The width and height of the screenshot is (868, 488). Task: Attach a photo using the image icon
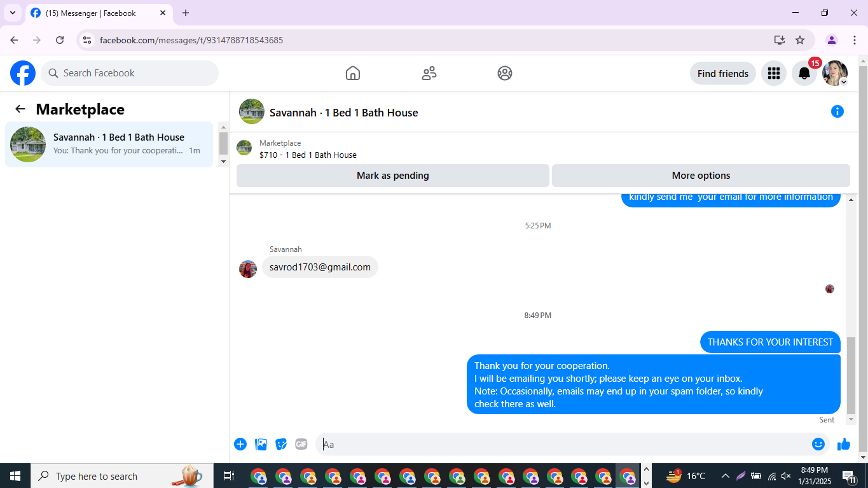(261, 444)
